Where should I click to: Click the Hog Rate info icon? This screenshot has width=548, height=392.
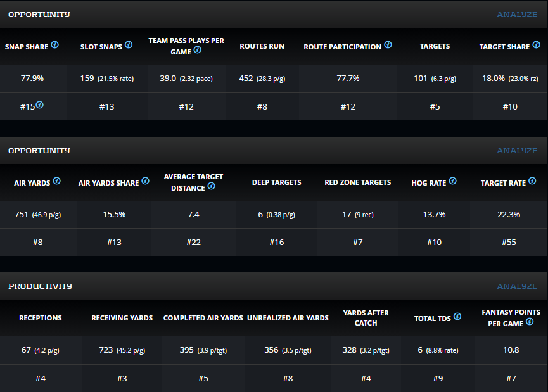[452, 181]
